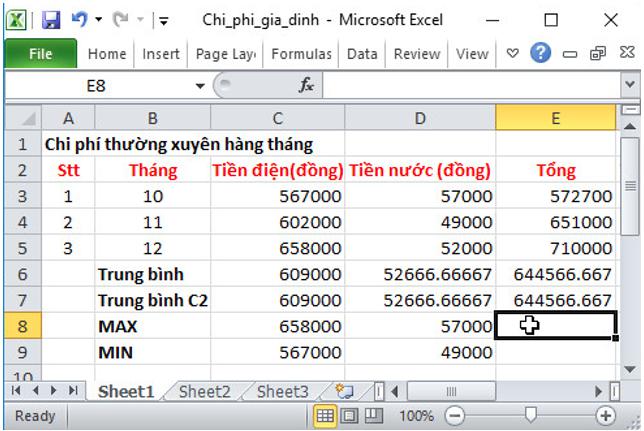The height and width of the screenshot is (431, 644).
Task: Switch to the View ribbon tab
Action: pyautogui.click(x=472, y=54)
